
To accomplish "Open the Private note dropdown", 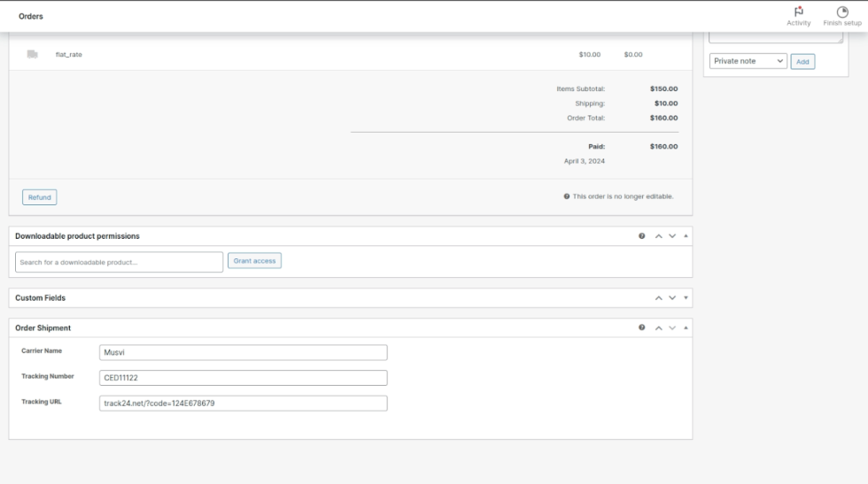I will 748,61.
